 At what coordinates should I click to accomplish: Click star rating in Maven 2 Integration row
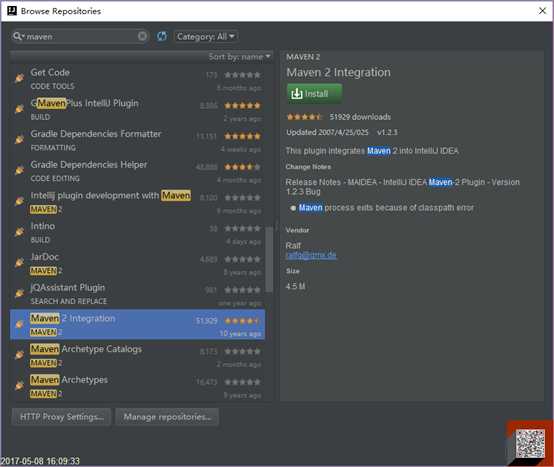pos(242,321)
